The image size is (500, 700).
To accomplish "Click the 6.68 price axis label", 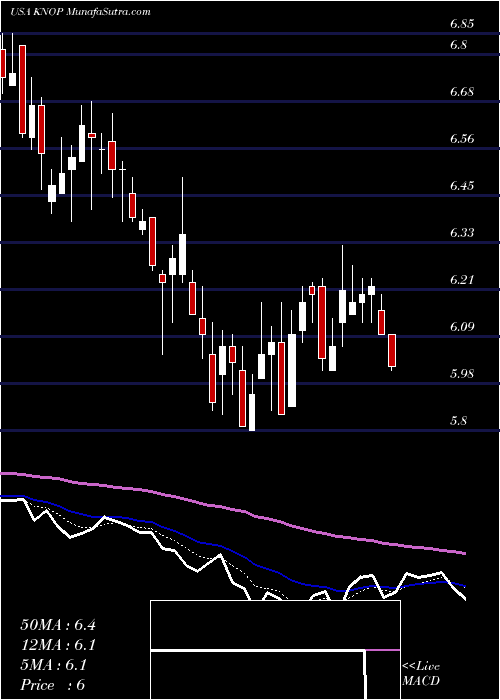I will (462, 92).
